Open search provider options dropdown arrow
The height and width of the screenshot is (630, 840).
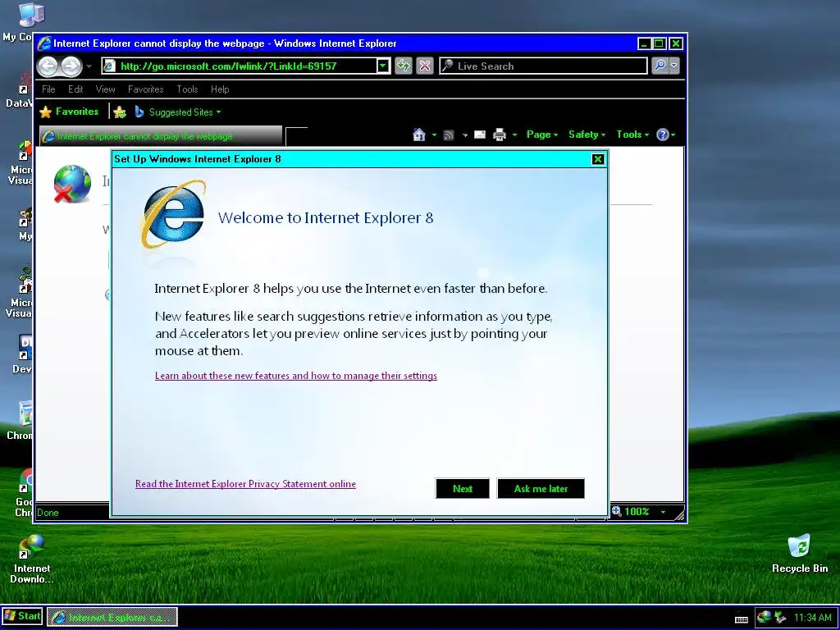pyautogui.click(x=674, y=66)
